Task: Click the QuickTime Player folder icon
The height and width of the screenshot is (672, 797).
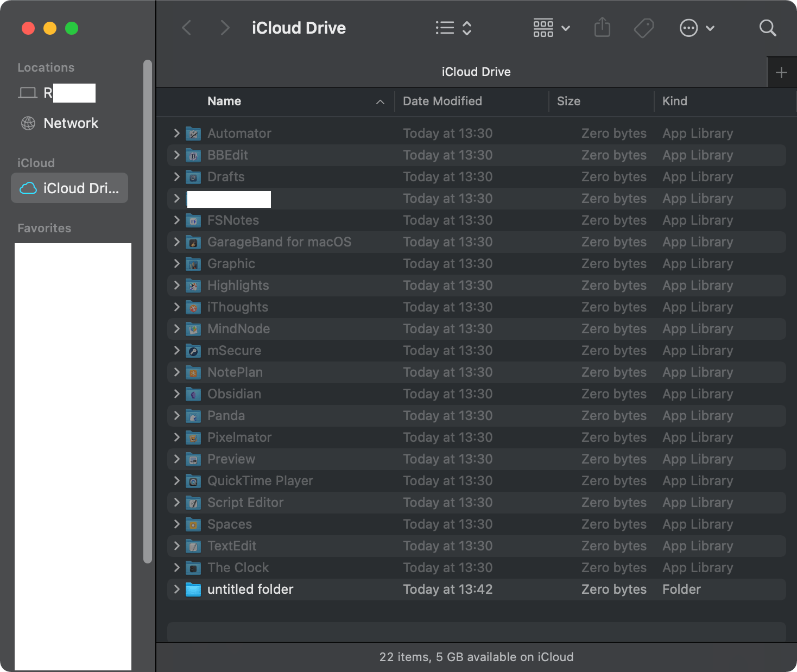Action: (x=193, y=481)
